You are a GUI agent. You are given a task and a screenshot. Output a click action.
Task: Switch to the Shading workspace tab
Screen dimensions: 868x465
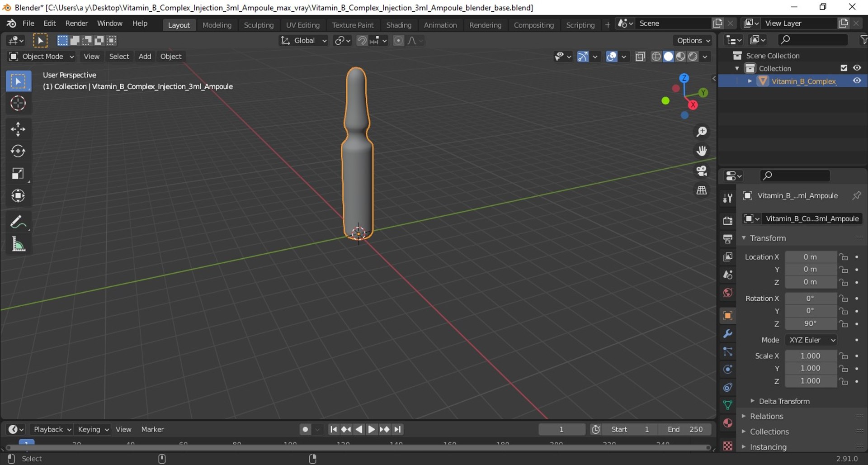click(x=399, y=25)
